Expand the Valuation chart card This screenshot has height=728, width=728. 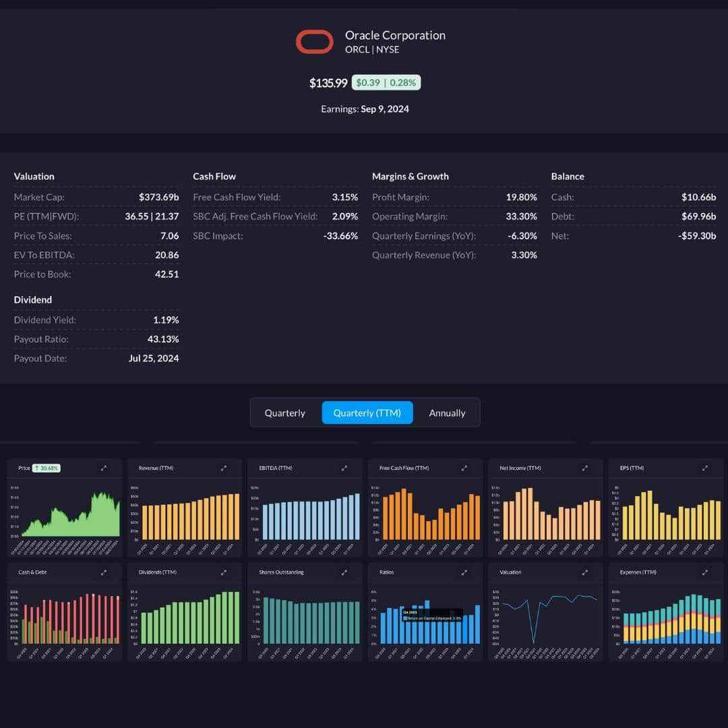point(584,572)
